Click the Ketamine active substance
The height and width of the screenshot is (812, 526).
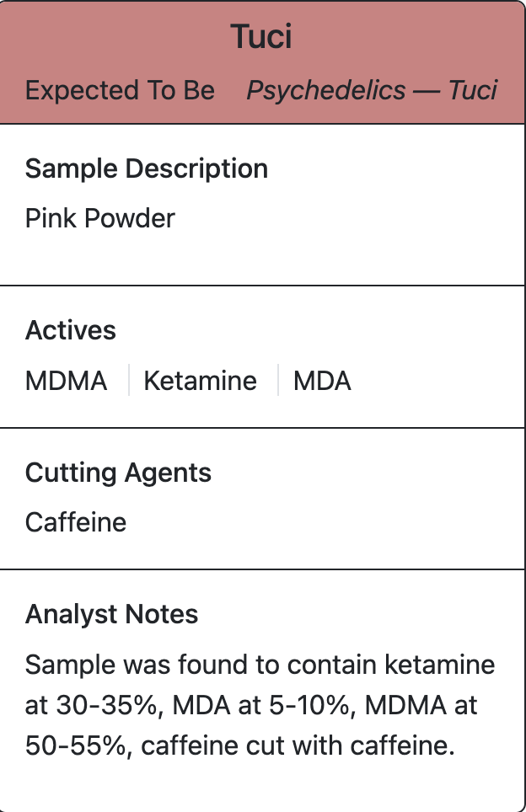(200, 381)
